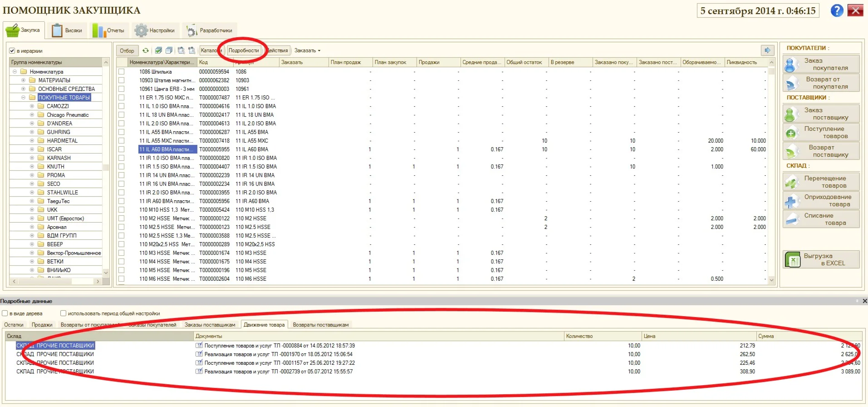Click the tree horizontal scrollbar right arrow
This screenshot has width=868, height=407.
[x=98, y=282]
